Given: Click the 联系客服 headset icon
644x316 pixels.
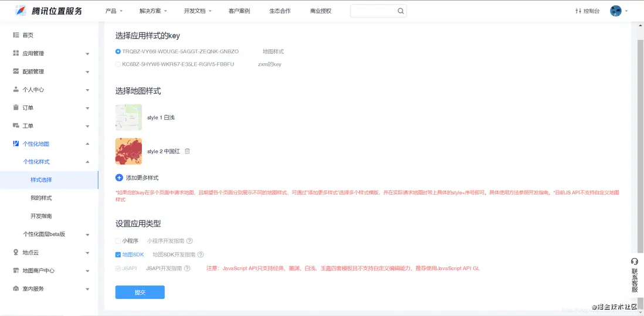Looking at the screenshot, I should pyautogui.click(x=635, y=261).
